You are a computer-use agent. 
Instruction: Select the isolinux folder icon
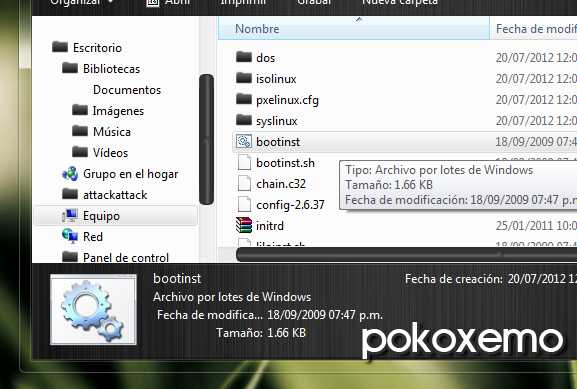tap(244, 78)
